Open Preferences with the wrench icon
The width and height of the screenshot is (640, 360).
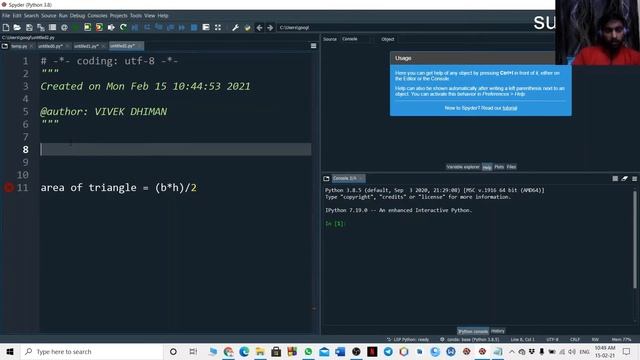click(x=235, y=27)
